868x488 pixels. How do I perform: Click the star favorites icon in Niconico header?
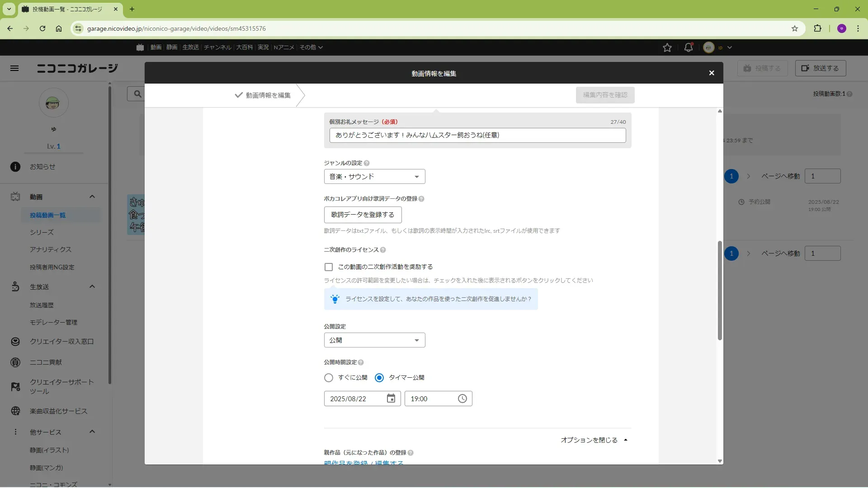pyautogui.click(x=667, y=47)
